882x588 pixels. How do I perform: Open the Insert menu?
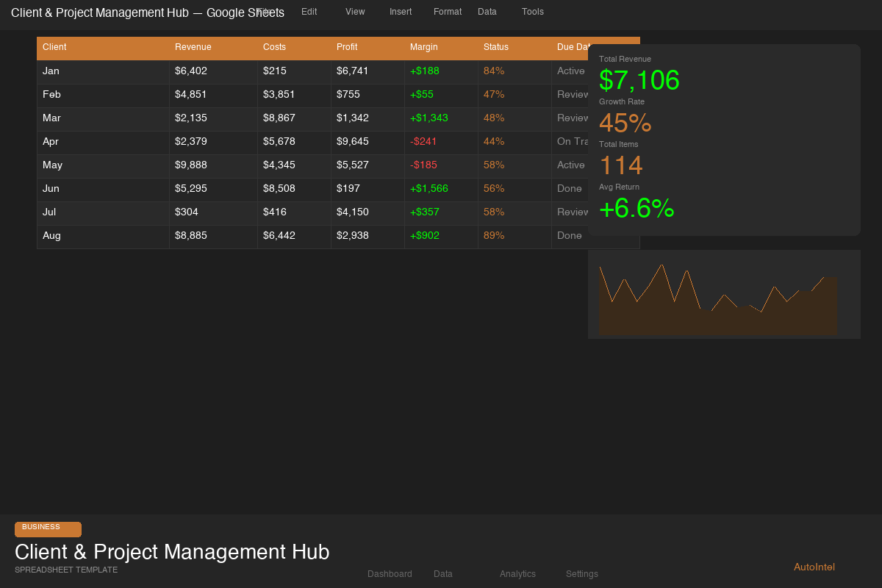tap(401, 12)
